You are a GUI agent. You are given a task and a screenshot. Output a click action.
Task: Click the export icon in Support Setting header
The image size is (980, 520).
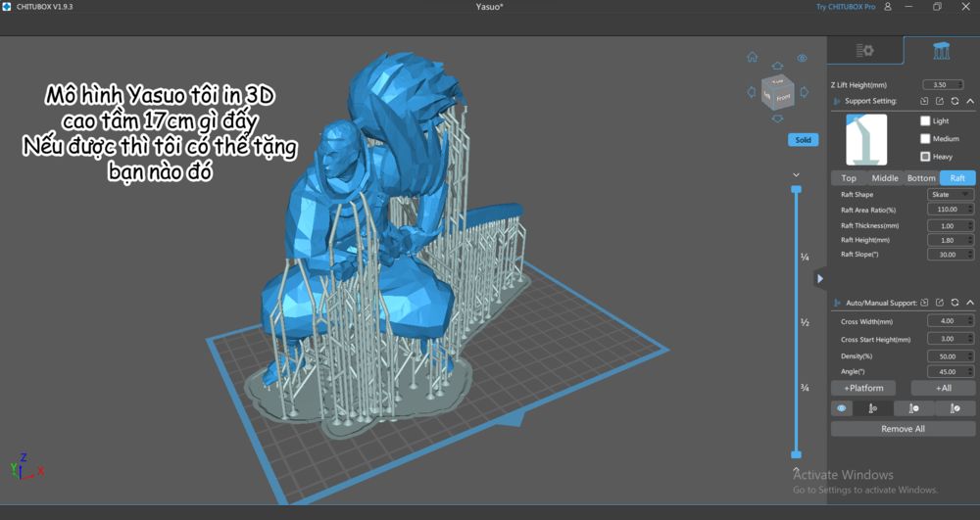tap(940, 101)
